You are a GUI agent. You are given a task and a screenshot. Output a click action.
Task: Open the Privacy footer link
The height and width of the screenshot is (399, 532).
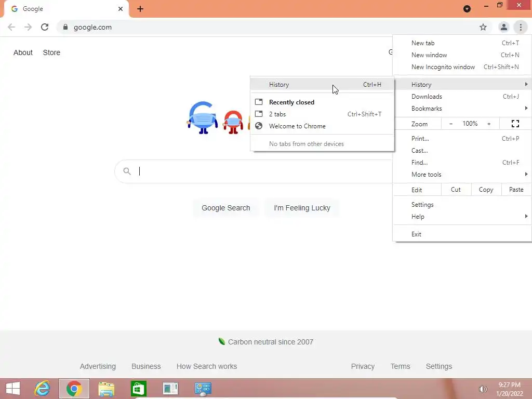point(363,366)
